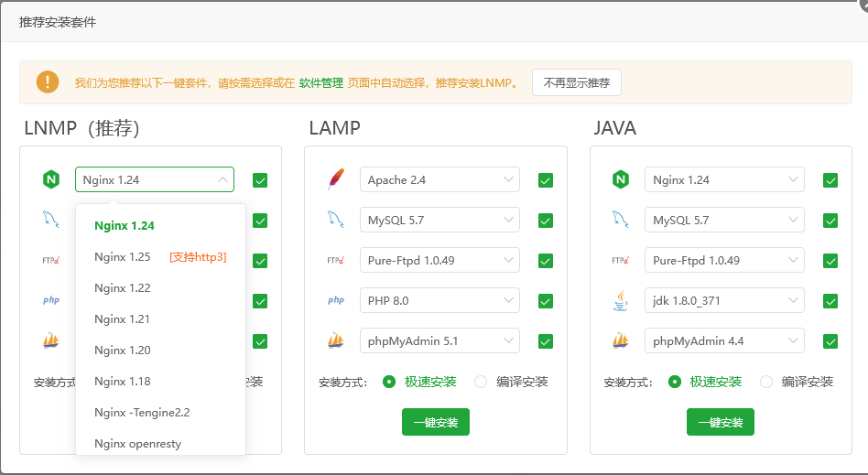Open the JAVA MySQL 5.7 dropdown
868x475 pixels.
click(724, 220)
